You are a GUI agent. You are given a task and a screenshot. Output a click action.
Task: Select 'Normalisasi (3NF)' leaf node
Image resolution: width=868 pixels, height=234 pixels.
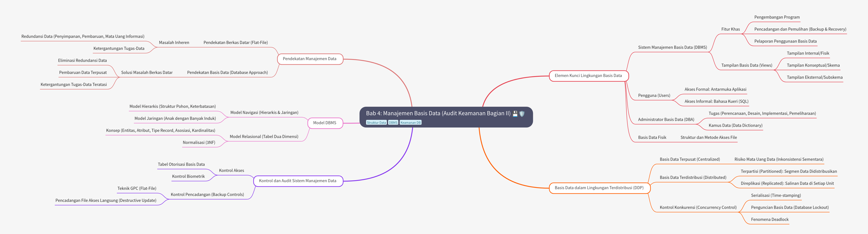[199, 143]
